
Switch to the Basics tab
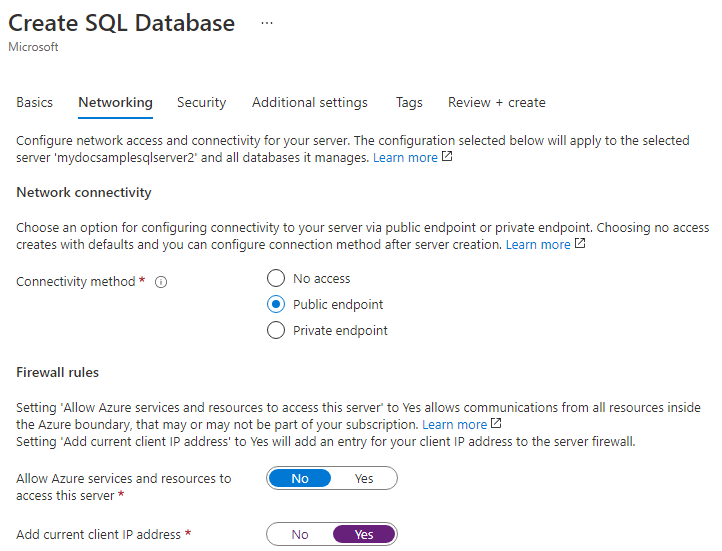[35, 102]
